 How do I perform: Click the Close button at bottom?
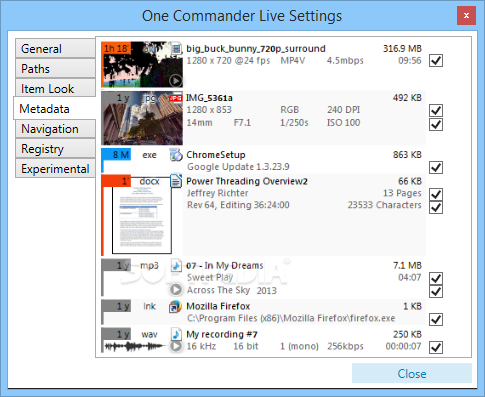click(x=412, y=373)
